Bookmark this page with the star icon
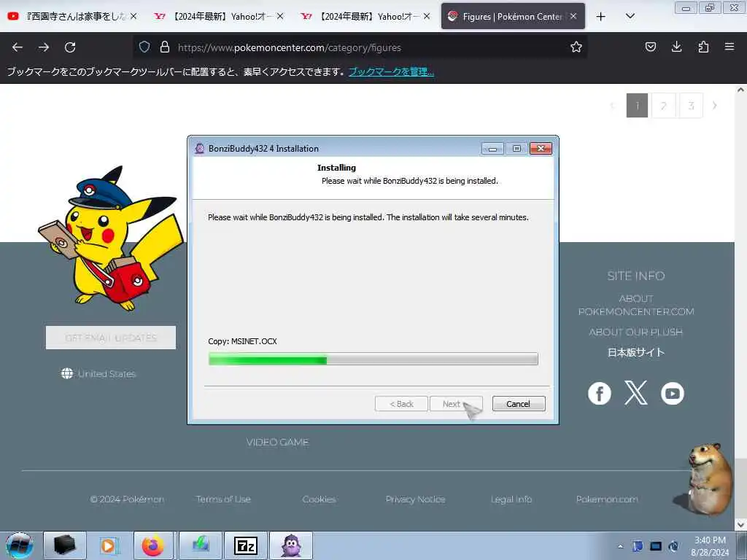Image resolution: width=747 pixels, height=560 pixels. [x=576, y=47]
